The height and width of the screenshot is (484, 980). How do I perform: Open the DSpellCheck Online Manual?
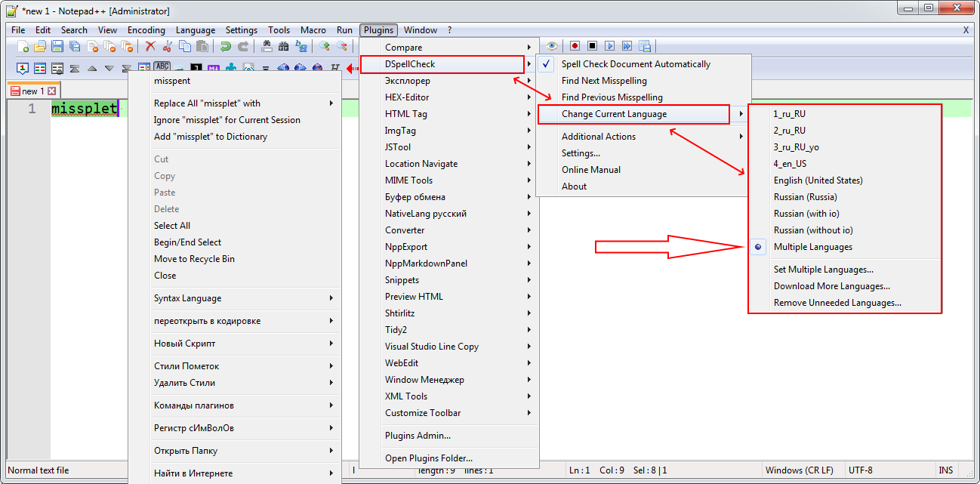(x=644, y=170)
